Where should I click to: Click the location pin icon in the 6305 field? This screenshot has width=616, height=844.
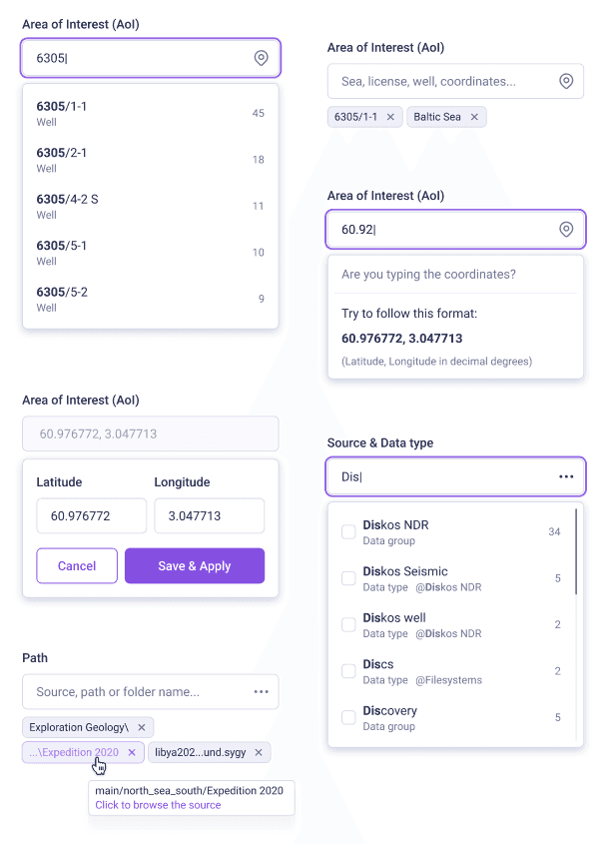coord(261,58)
